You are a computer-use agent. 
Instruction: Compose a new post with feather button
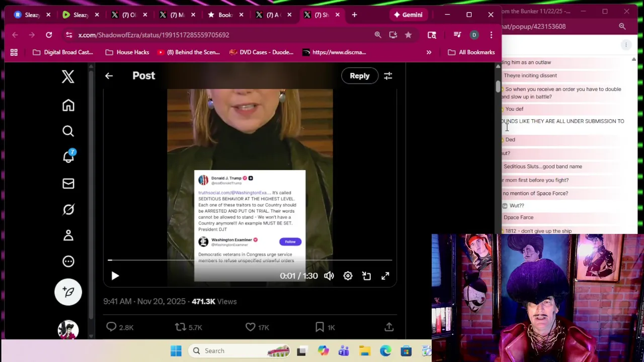pos(68,292)
